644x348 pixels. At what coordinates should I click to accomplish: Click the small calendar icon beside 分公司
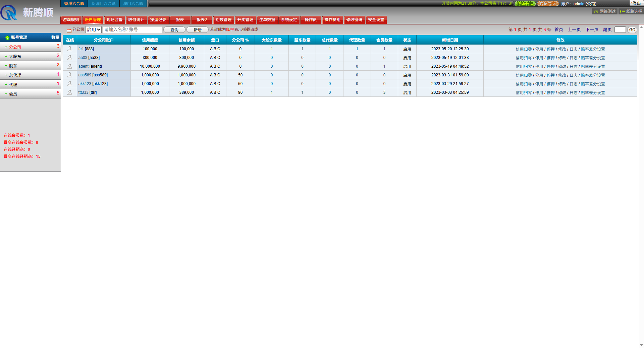pyautogui.click(x=69, y=30)
